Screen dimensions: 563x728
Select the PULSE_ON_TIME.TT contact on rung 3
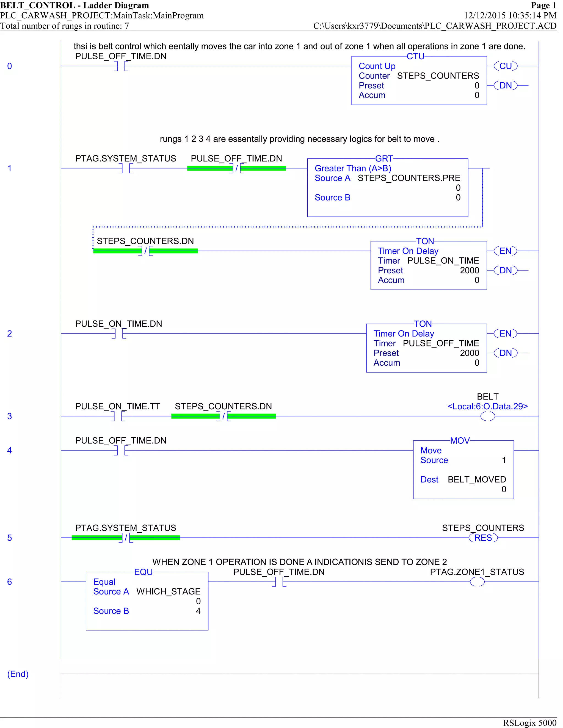coord(118,416)
